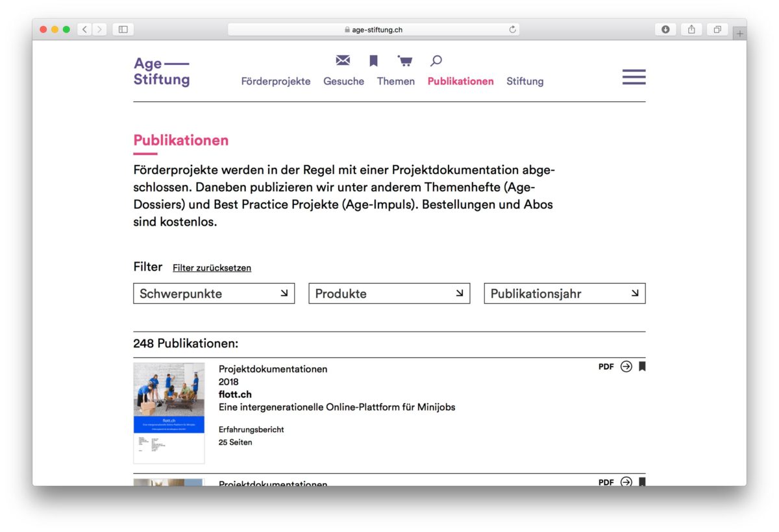Click the arrow icon for flott.ch entry
Viewport: 779px width, 532px height.
(x=626, y=367)
